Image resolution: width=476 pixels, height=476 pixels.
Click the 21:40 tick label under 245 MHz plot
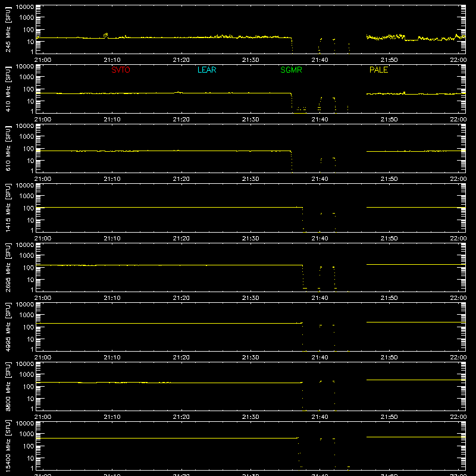(x=320, y=60)
